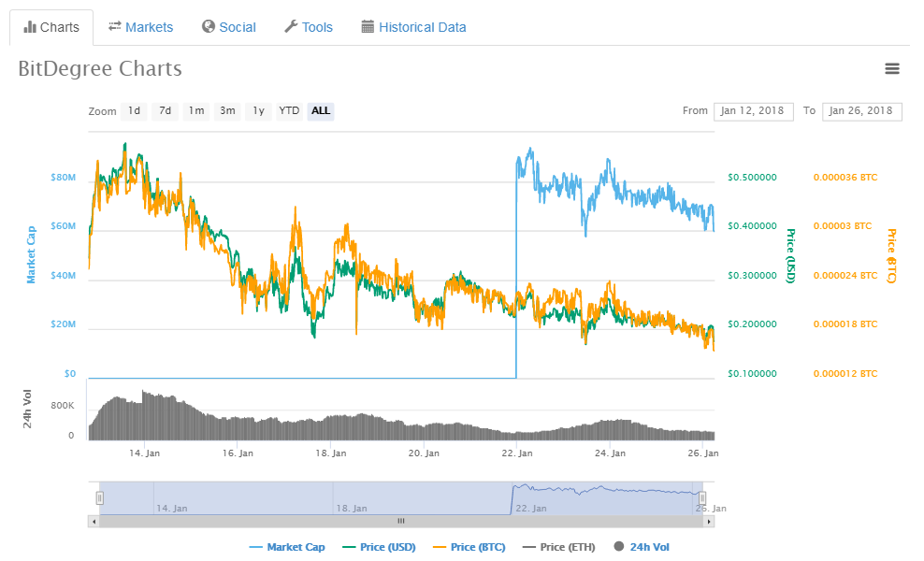924x561 pixels.
Task: Open the Social tab
Action: (229, 27)
